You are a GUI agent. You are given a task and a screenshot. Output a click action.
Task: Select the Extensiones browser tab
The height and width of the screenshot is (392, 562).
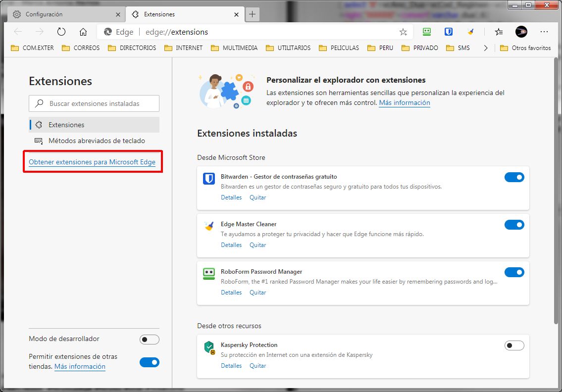coord(185,14)
